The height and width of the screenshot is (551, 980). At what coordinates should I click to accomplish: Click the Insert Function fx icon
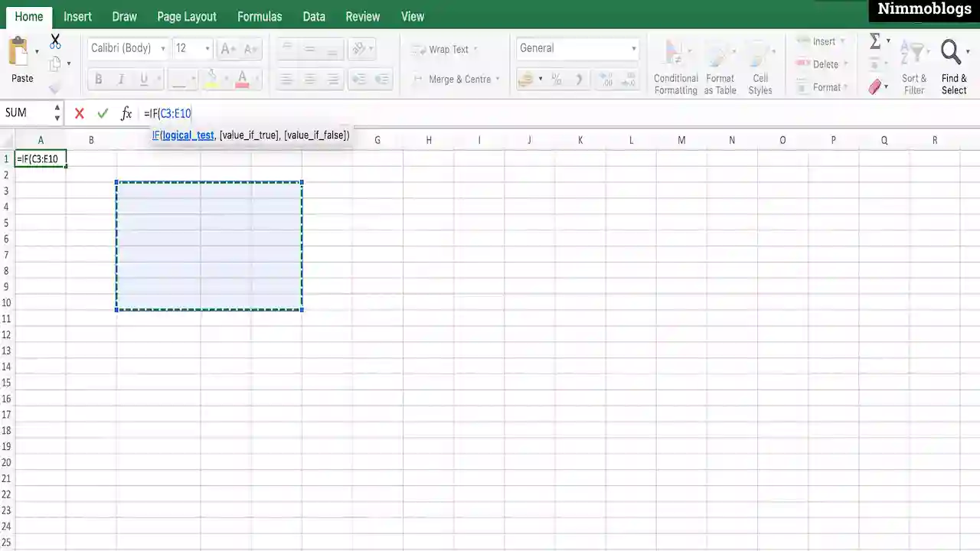[126, 113]
